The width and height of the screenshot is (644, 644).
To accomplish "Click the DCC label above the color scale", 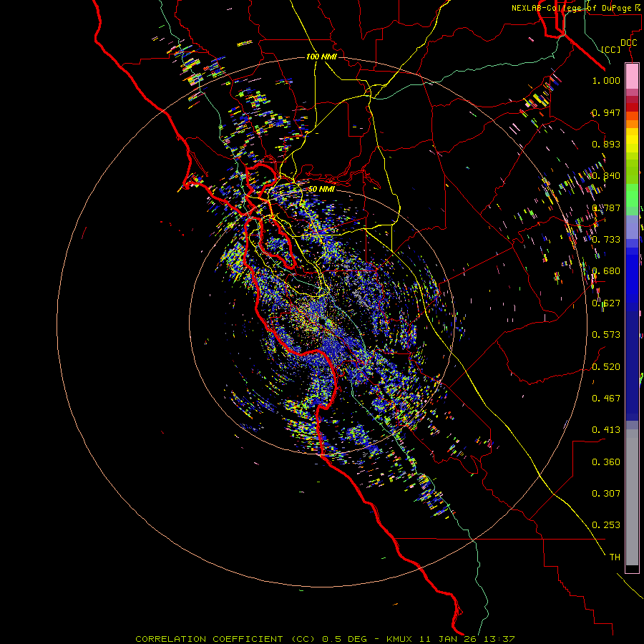I will click(628, 43).
